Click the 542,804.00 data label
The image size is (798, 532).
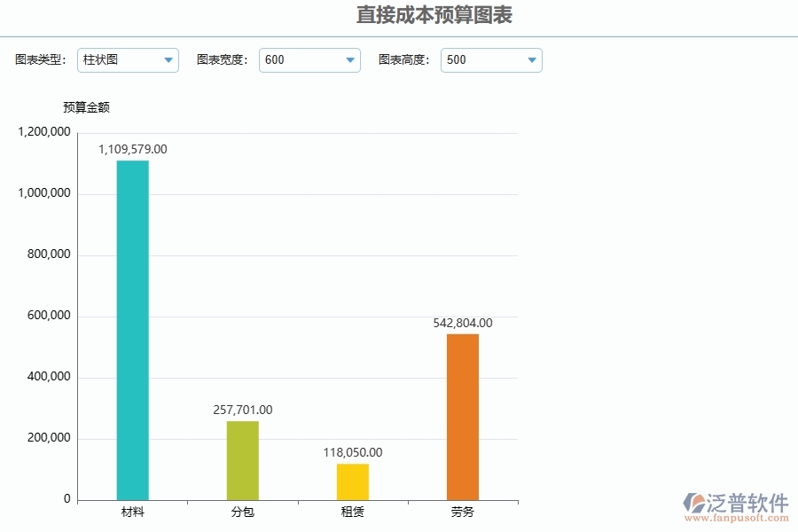(x=463, y=323)
